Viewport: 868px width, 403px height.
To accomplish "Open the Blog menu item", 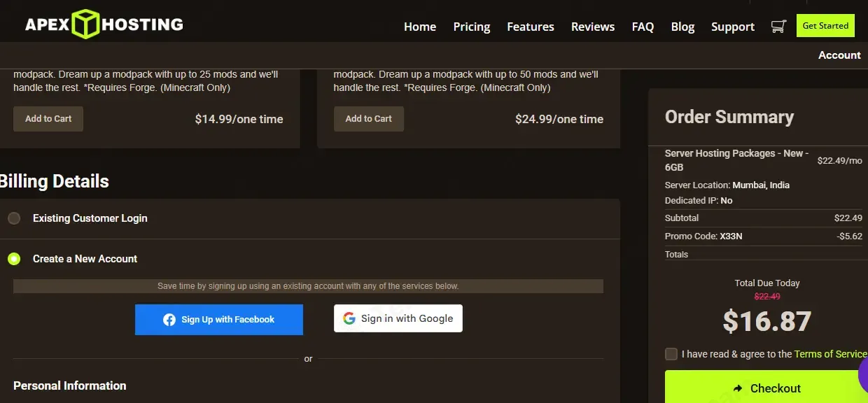I will [682, 27].
